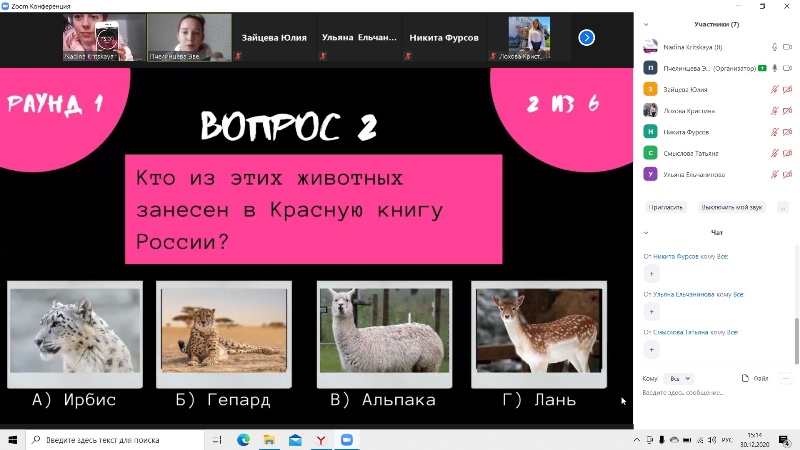
Task: Open the Mail app from the taskbar
Action: pyautogui.click(x=295, y=440)
